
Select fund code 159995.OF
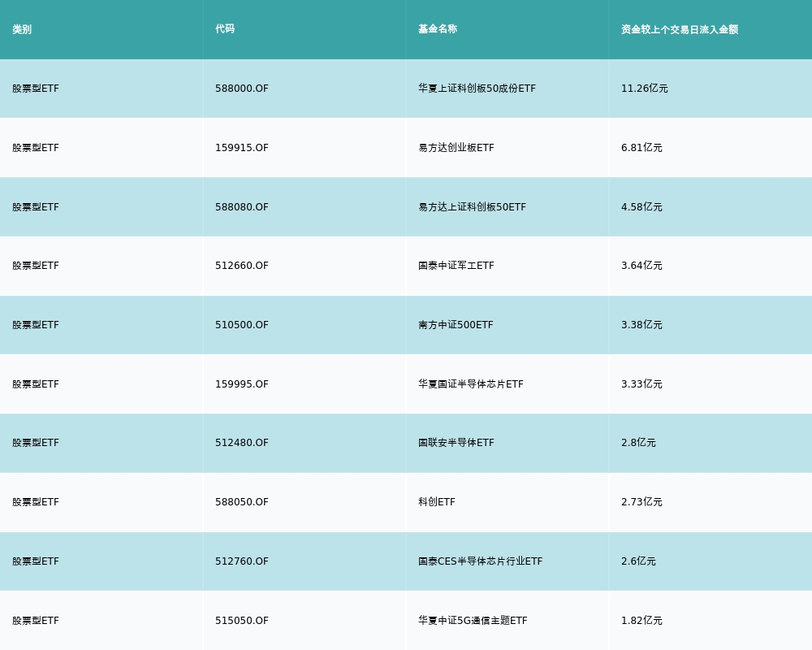coord(242,384)
